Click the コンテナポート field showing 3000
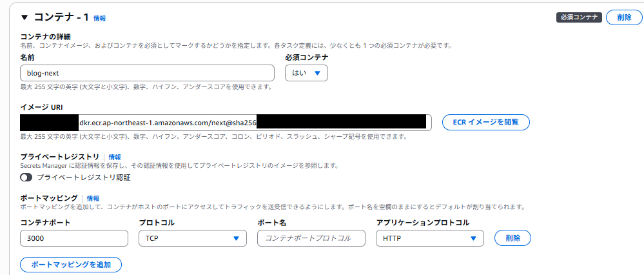644x275 pixels. coord(74,238)
